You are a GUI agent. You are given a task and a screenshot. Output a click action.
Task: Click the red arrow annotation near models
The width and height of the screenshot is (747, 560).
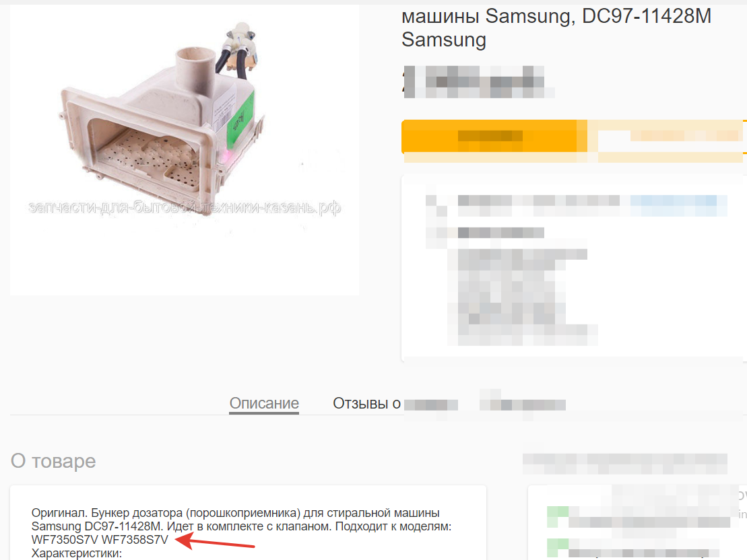coord(215,542)
